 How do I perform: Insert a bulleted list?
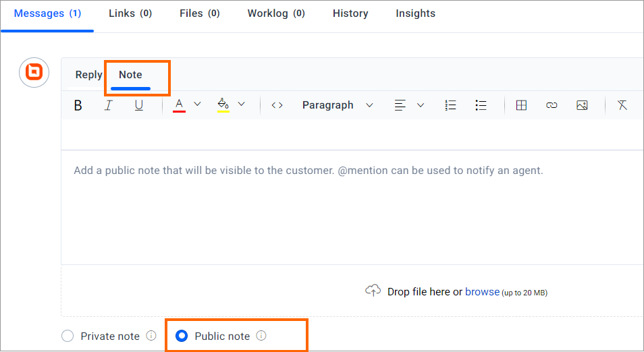481,105
